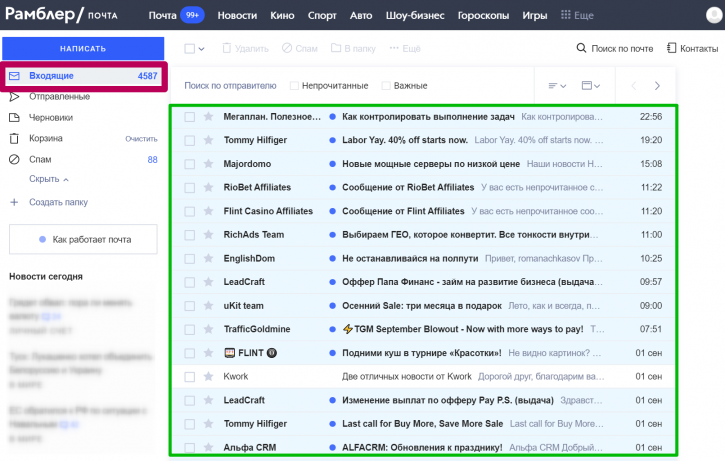Screen dimensions: 725x461
Task: Click the unread dot on EnglishDom email
Action: (332, 258)
